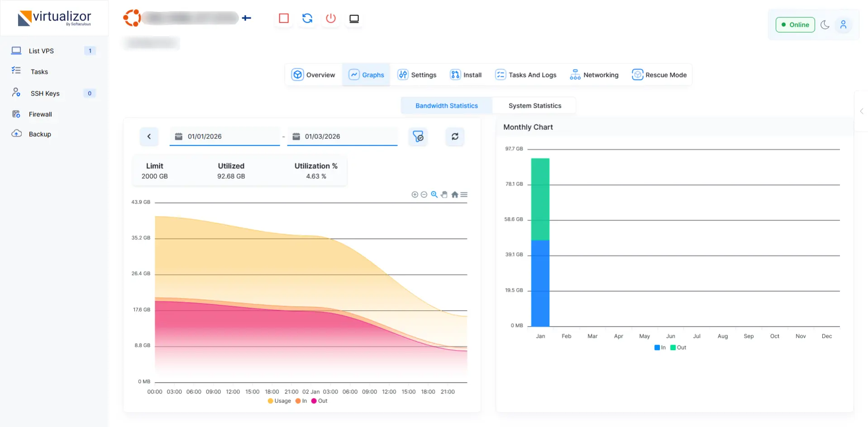Screen dimensions: 868x427
Task: Click the red Power Off icon
Action: tap(331, 19)
